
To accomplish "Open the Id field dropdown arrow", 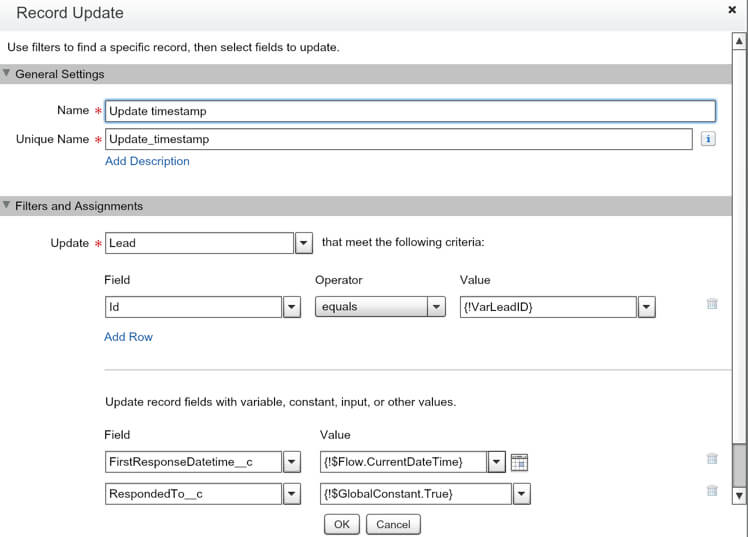I will click(x=292, y=308).
